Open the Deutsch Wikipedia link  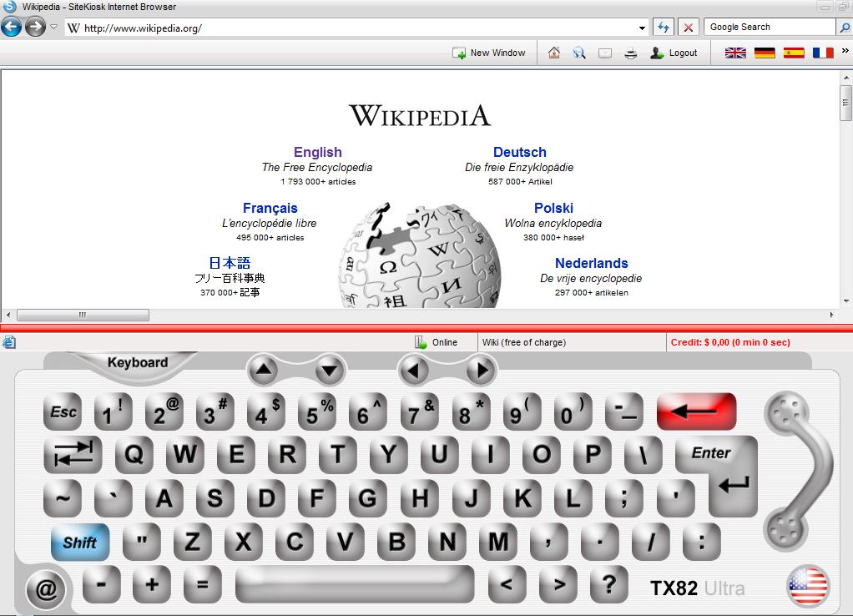pyautogui.click(x=519, y=152)
